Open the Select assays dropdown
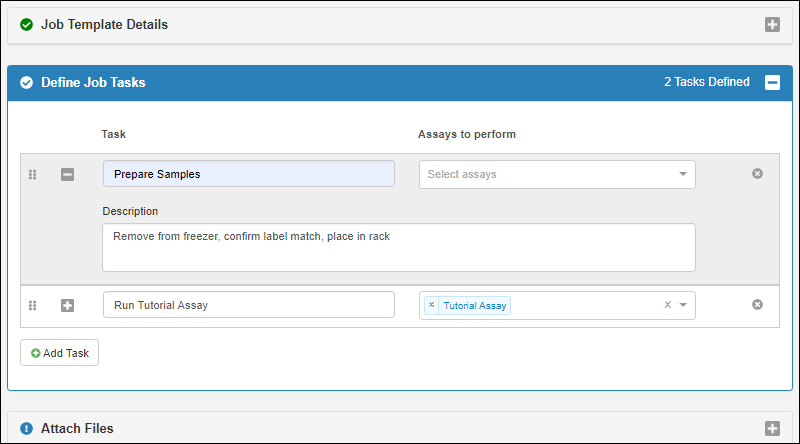The width and height of the screenshot is (800, 444). pos(556,174)
